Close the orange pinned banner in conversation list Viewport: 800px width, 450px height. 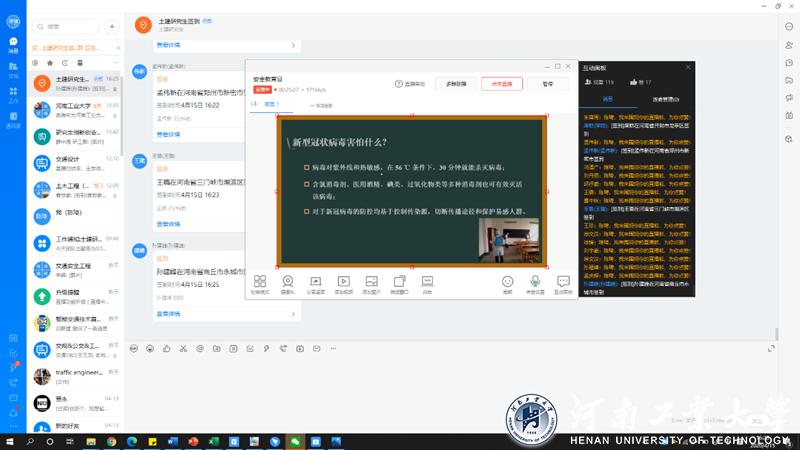tap(118, 48)
